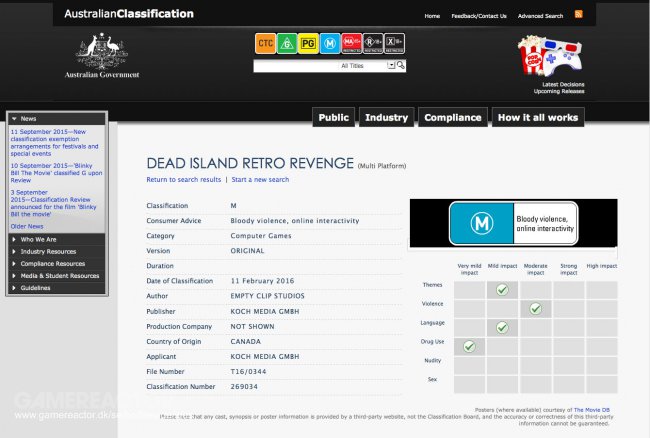Collapse the News sidebar section
Screen dimensions: 650x438
[56, 119]
